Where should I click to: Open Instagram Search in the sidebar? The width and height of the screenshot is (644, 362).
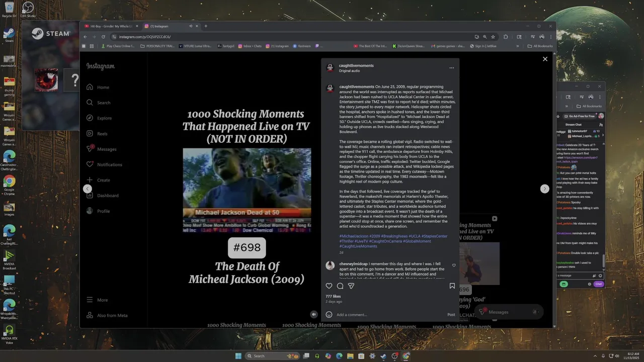(x=99, y=103)
